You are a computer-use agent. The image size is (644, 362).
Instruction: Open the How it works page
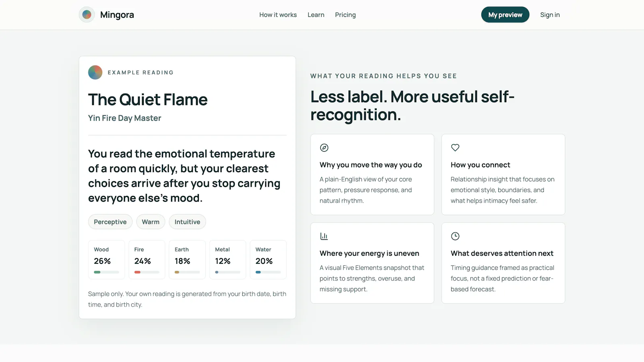[x=278, y=15]
